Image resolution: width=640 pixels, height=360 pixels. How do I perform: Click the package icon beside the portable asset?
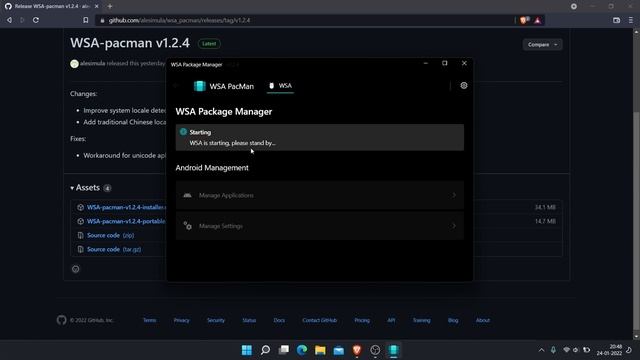(x=80, y=221)
